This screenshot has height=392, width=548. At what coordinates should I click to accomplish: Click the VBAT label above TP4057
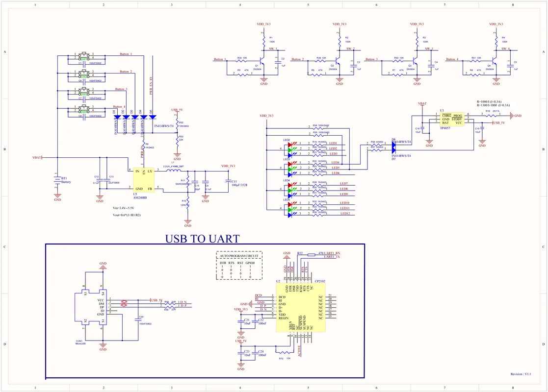point(422,104)
